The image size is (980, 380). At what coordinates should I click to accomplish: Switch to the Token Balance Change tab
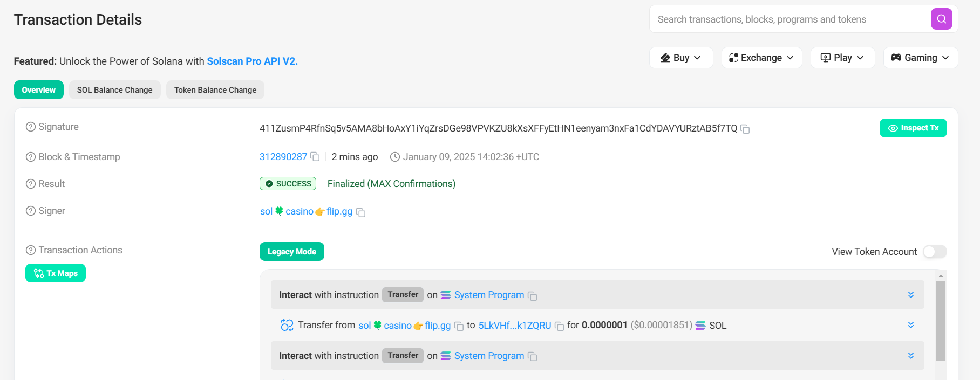215,89
